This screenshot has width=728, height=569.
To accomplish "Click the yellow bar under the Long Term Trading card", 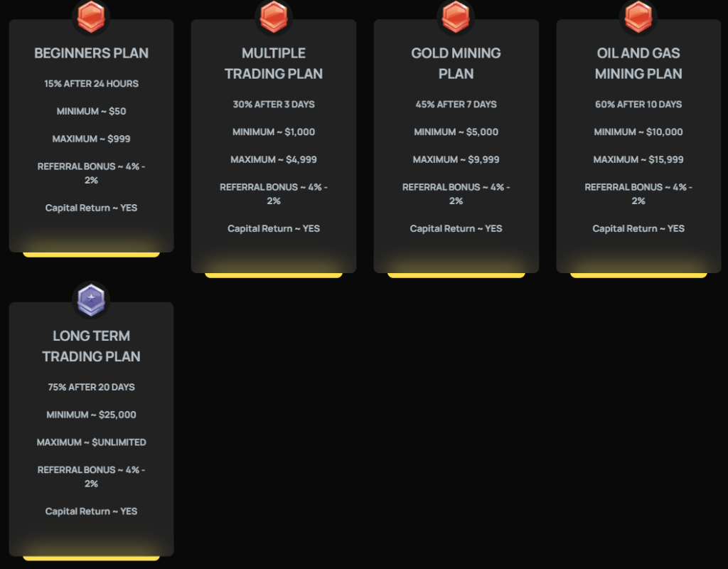I will pos(91,558).
